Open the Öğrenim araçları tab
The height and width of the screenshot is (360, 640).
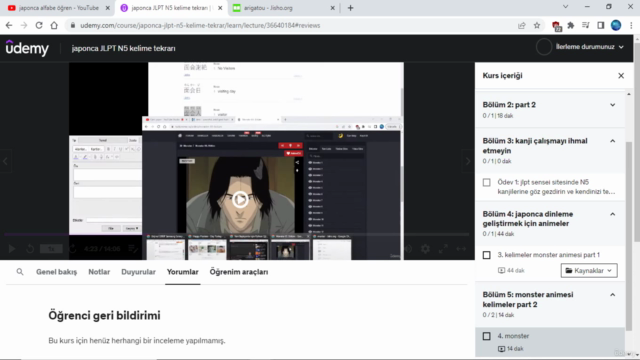239,272
